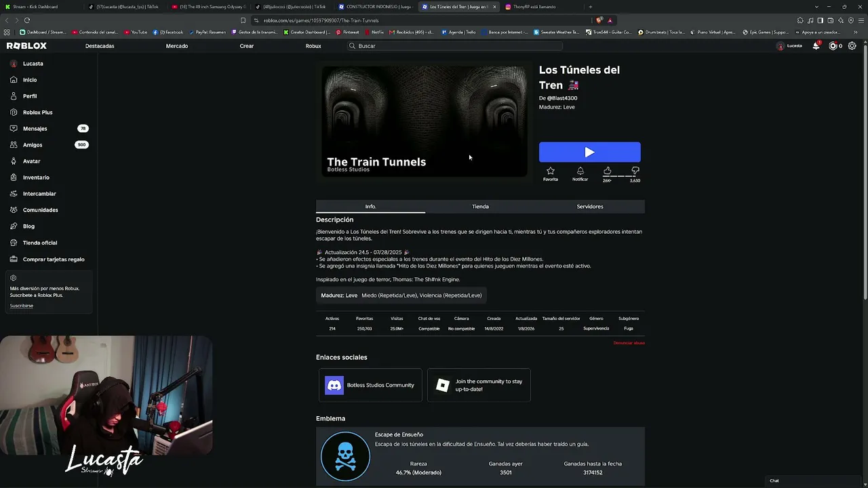Open the Avatar sidebar icon
This screenshot has width=868, height=488.
click(x=14, y=161)
